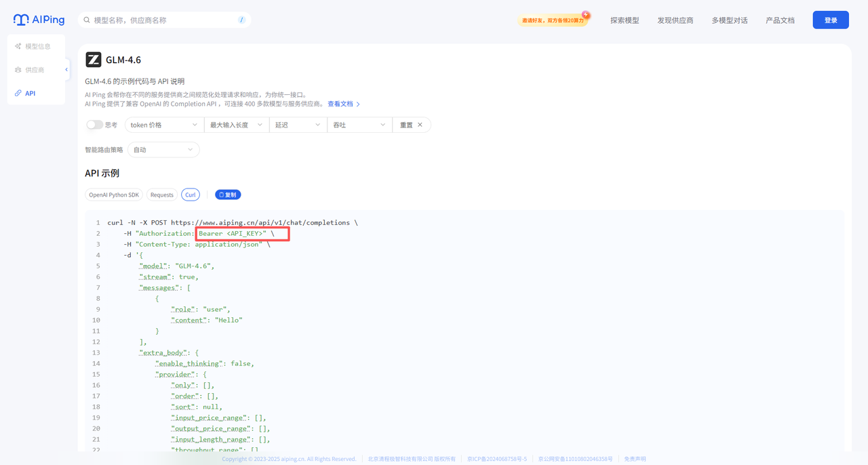Open the 延迟 dropdown
This screenshot has height=465, width=868.
click(298, 125)
